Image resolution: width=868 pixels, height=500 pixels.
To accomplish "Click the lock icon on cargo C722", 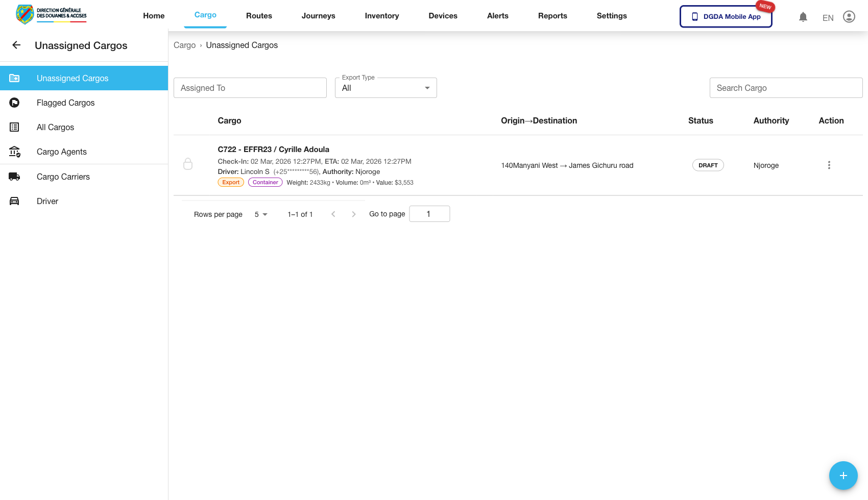I will 188,164.
